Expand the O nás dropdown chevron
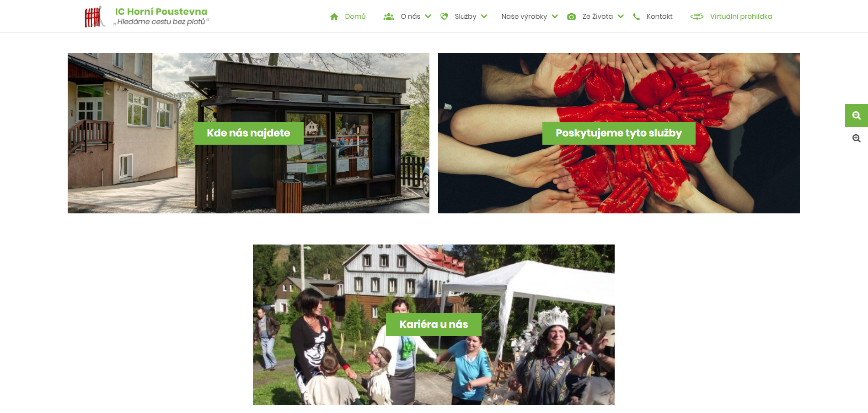 click(x=428, y=16)
